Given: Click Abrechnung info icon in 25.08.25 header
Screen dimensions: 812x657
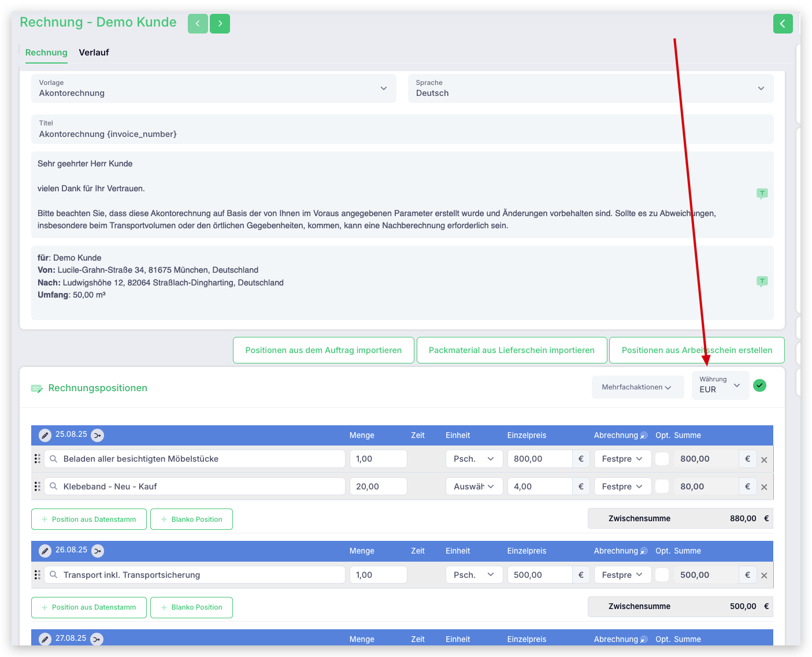Looking at the screenshot, I should point(644,436).
